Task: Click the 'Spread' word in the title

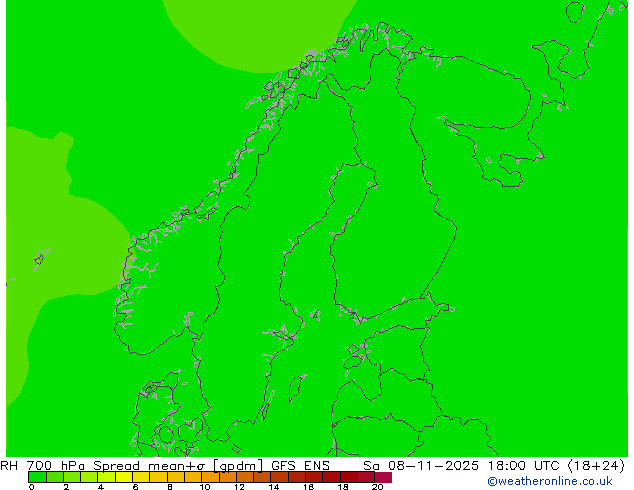Action: pyautogui.click(x=116, y=466)
